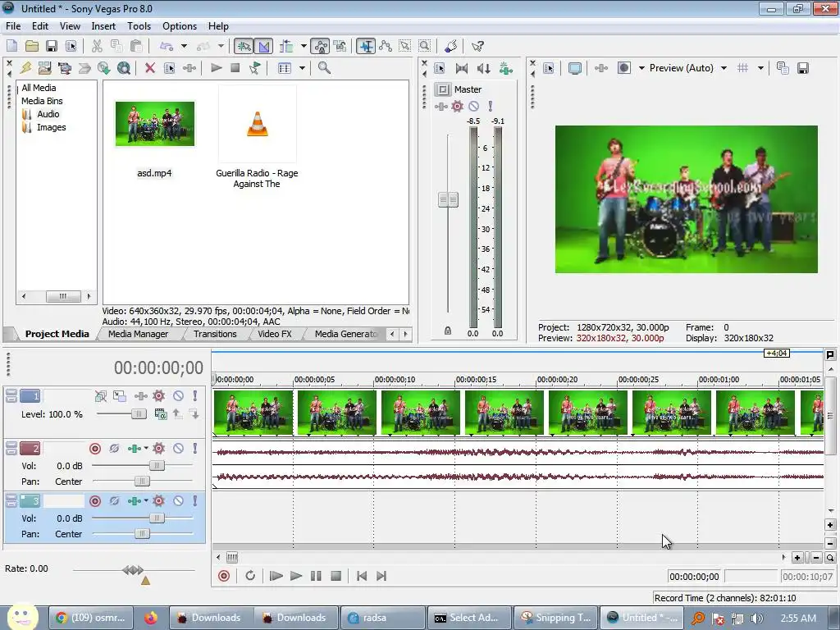Click the Record transport button
The width and height of the screenshot is (840, 630).
(224, 576)
